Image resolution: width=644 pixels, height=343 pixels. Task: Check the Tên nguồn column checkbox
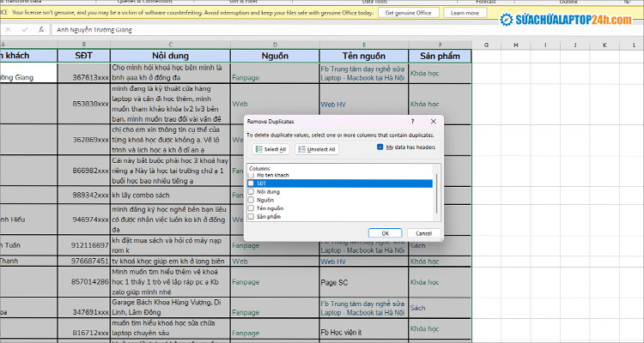click(x=251, y=208)
